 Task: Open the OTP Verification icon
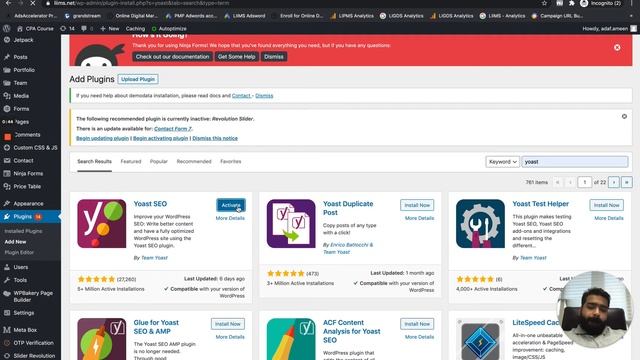pyautogui.click(x=7, y=343)
